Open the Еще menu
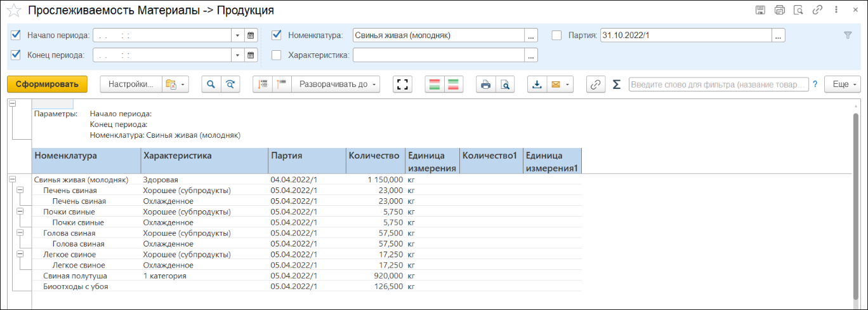The image size is (868, 310). [842, 84]
